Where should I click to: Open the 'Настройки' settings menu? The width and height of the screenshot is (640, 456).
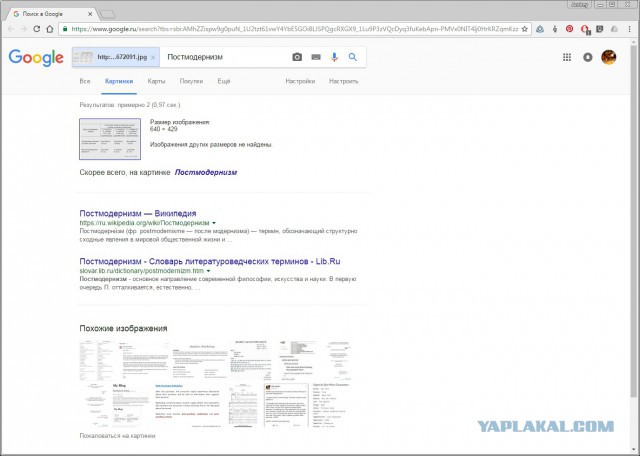click(300, 81)
